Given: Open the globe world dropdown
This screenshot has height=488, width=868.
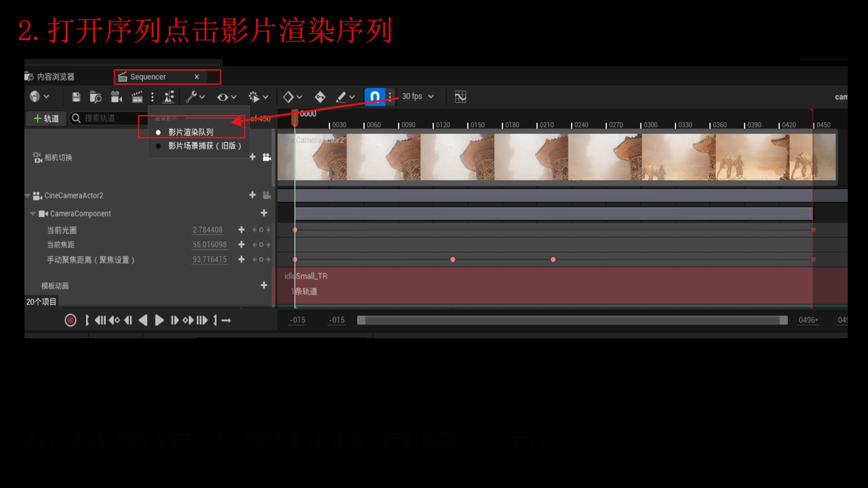Looking at the screenshot, I should (39, 97).
